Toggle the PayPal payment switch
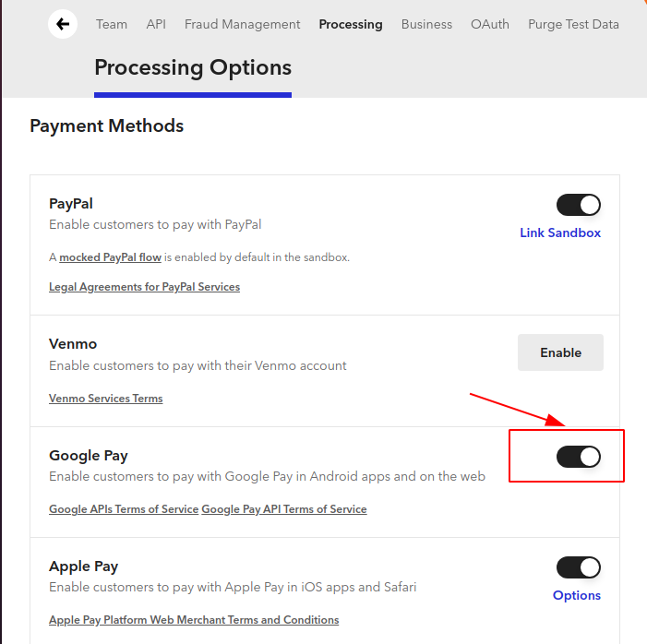 click(578, 205)
